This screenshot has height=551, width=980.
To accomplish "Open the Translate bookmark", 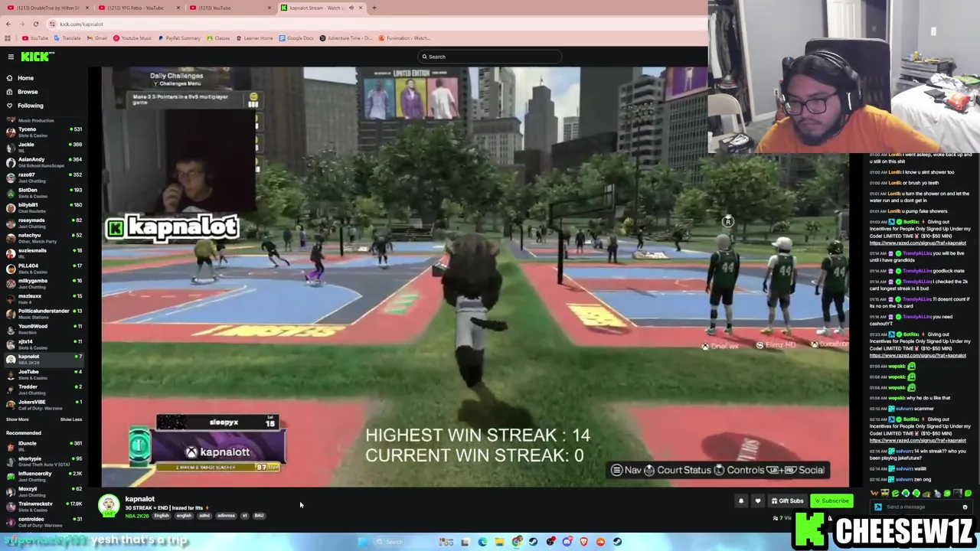I will coord(67,38).
